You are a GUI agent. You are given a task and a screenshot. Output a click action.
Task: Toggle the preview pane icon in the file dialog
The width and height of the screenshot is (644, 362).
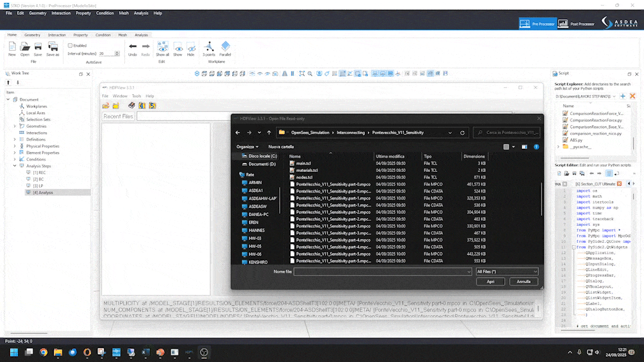[524, 147]
